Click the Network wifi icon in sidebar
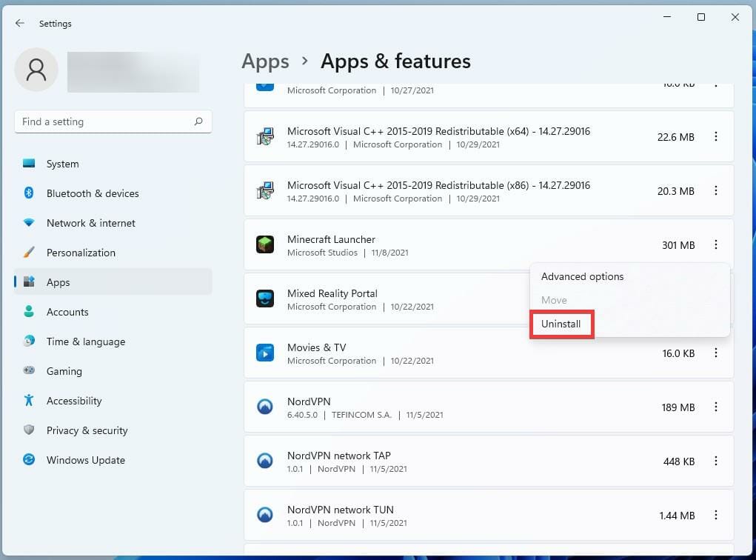756x560 pixels. 29,222
